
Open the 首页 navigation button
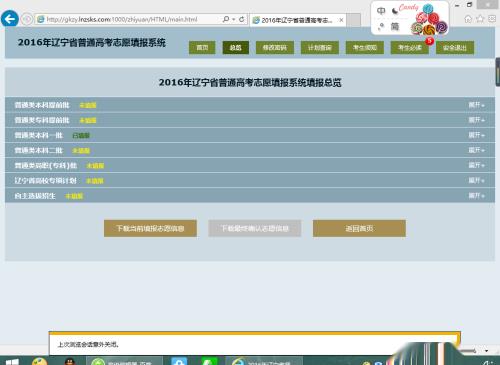tap(202, 48)
